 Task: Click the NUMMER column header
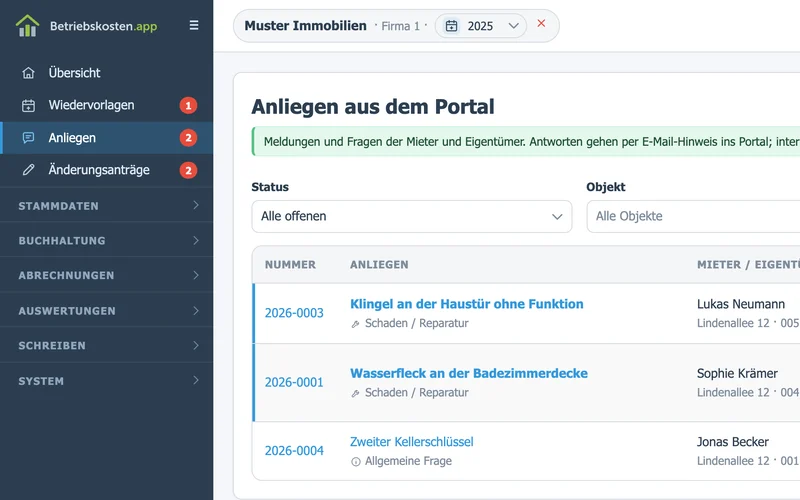pos(290,265)
